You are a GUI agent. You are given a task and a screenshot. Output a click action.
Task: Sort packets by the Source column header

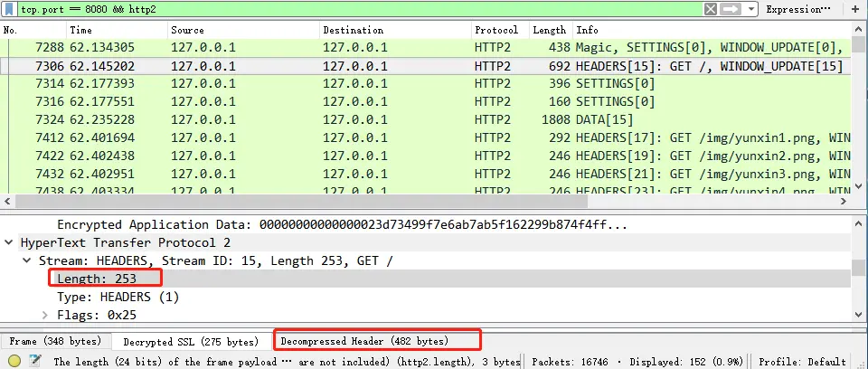(x=243, y=31)
